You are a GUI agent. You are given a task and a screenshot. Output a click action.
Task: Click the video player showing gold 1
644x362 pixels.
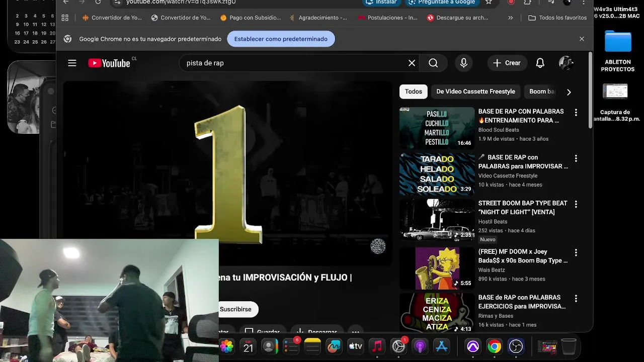[227, 173]
